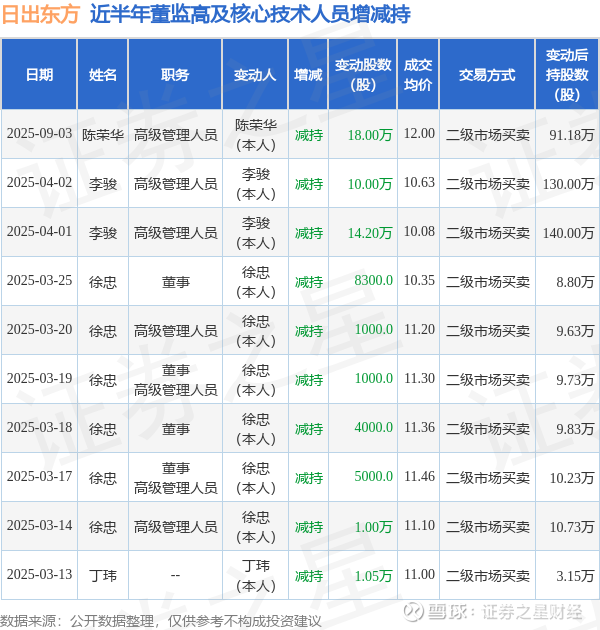Select the date cell 2025-03-19

pos(39,379)
